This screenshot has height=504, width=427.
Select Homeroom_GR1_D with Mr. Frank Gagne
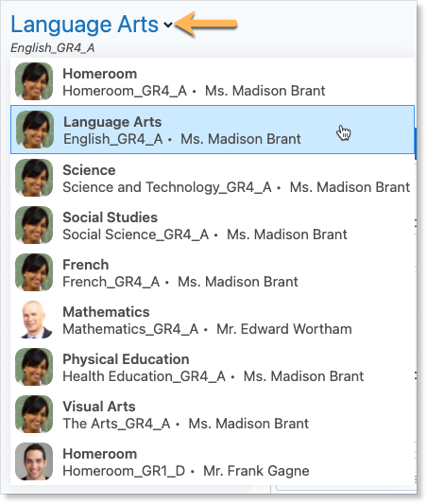click(213, 461)
